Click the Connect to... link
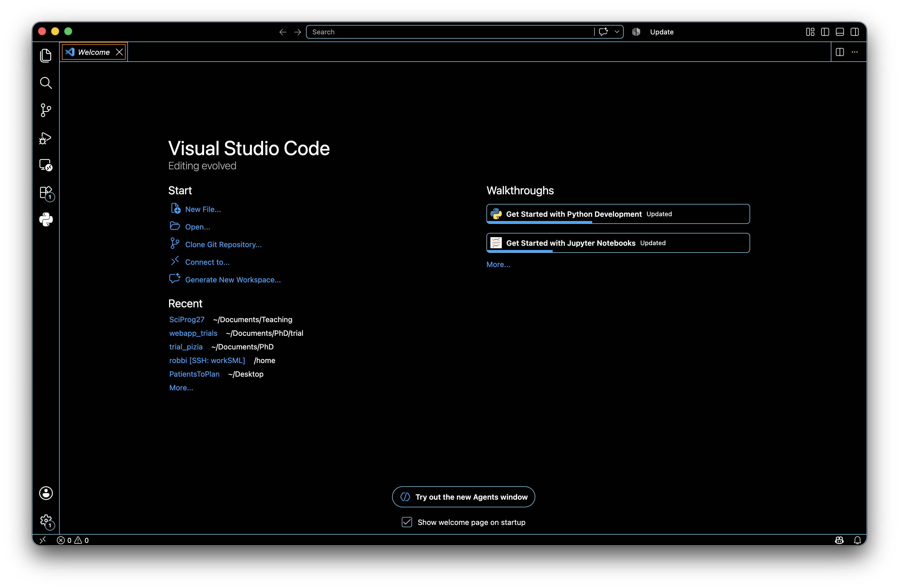 tap(207, 262)
